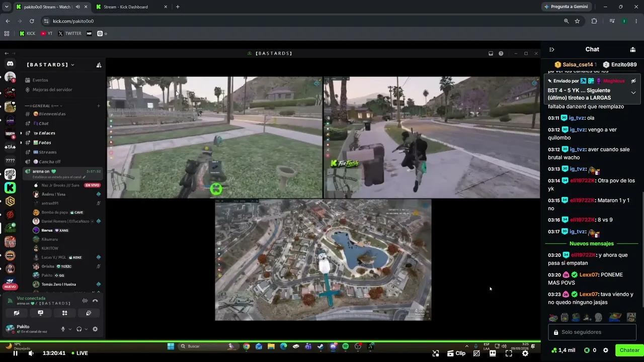
Task: Open the TWITTER bookmark
Action: [69, 34]
